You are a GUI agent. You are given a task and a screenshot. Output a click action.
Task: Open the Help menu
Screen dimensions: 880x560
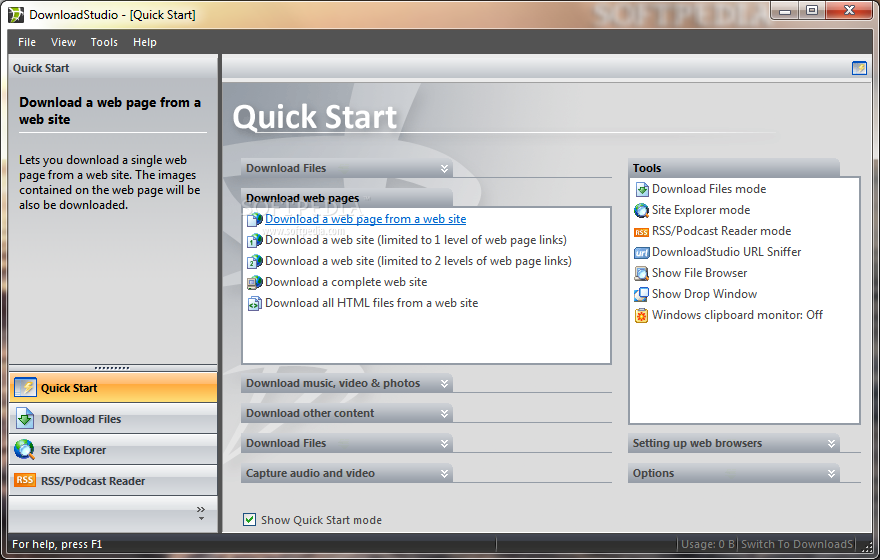click(x=145, y=42)
